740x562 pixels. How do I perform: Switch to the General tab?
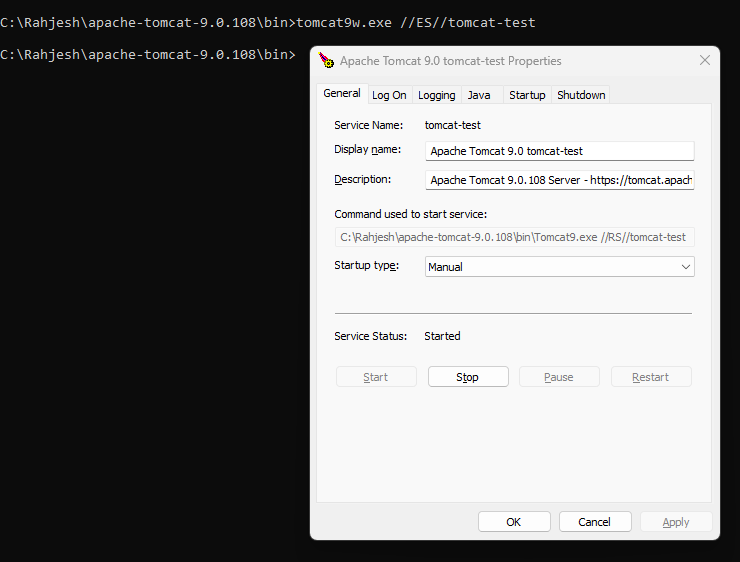[x=342, y=93]
